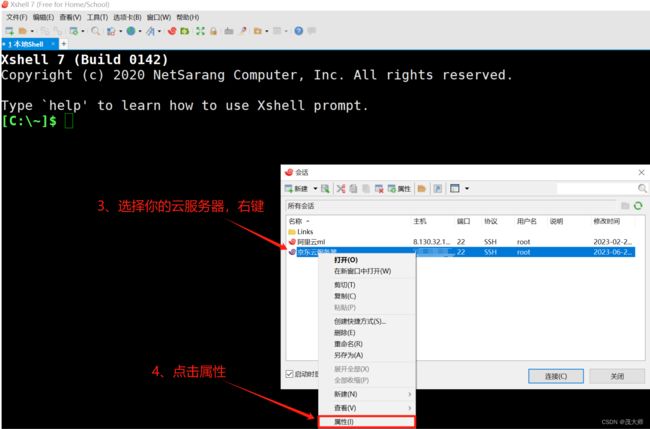Select 另存为(A) in the context menu
650x429 pixels.
(x=367, y=355)
